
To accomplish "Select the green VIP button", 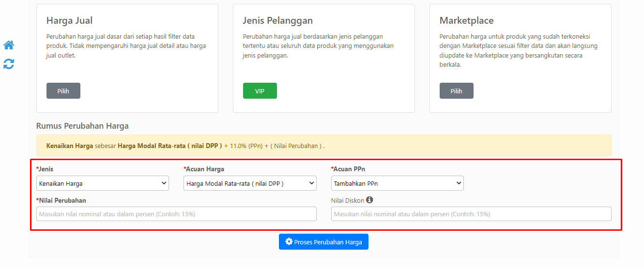I will coord(260,91).
